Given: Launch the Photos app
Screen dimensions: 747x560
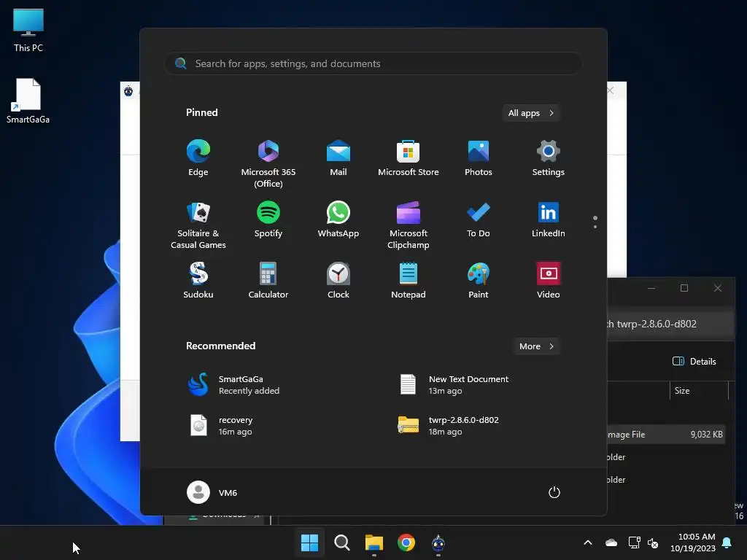Looking at the screenshot, I should pos(479,158).
